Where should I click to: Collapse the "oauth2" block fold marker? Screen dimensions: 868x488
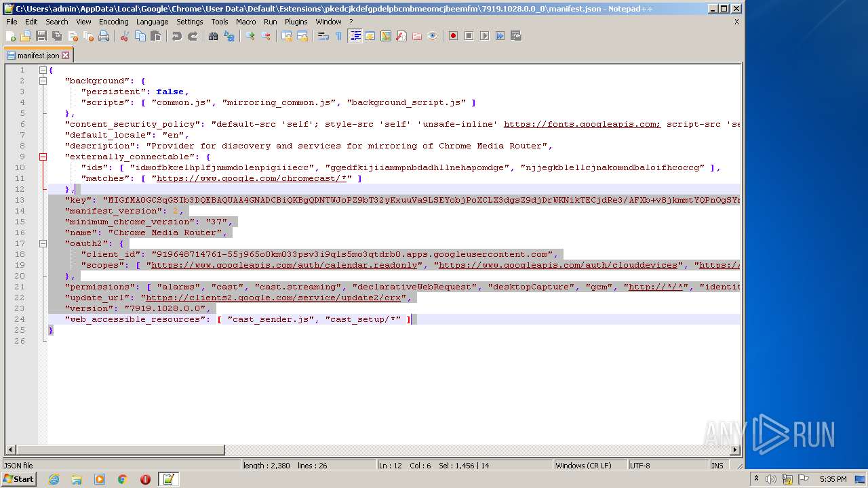(43, 243)
